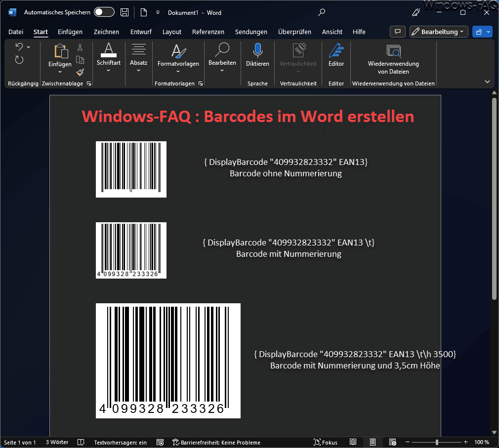Screen dimensions: 499x448
Task: Open the comments pane button
Action: pyautogui.click(x=398, y=32)
